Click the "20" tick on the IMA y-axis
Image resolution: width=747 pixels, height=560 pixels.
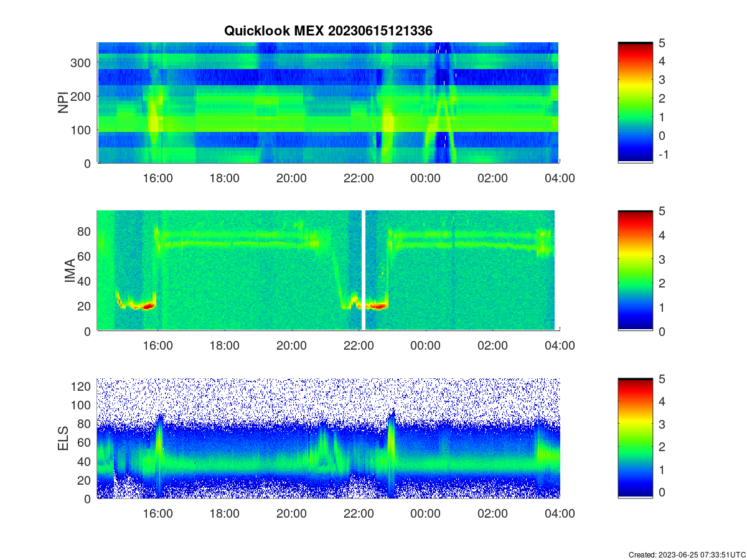85,306
